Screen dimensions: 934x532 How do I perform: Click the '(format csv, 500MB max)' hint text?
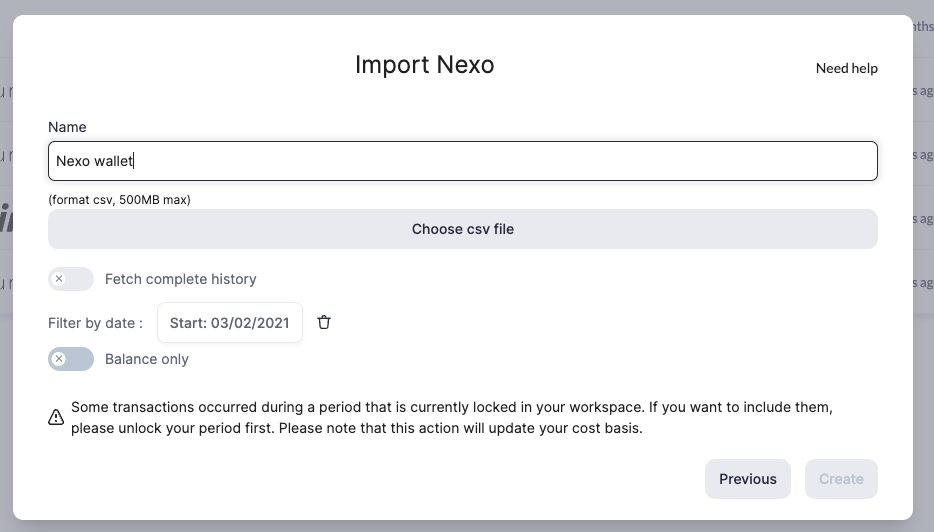pyautogui.click(x=119, y=200)
